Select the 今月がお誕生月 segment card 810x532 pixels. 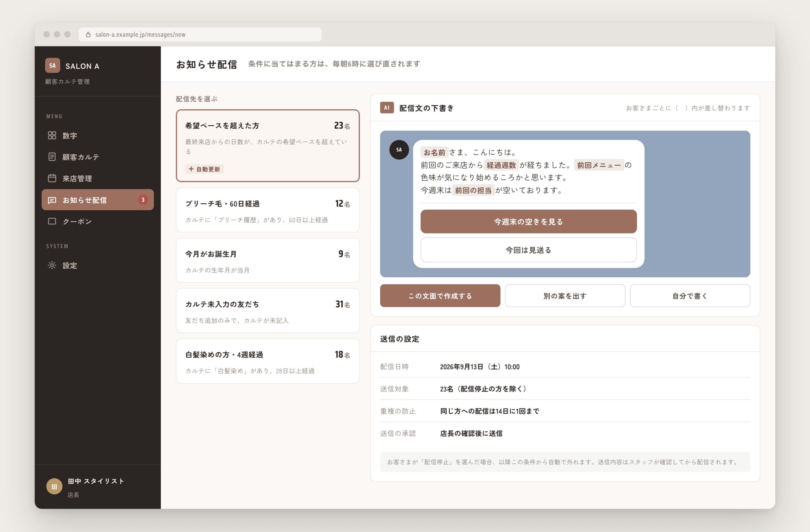click(267, 260)
